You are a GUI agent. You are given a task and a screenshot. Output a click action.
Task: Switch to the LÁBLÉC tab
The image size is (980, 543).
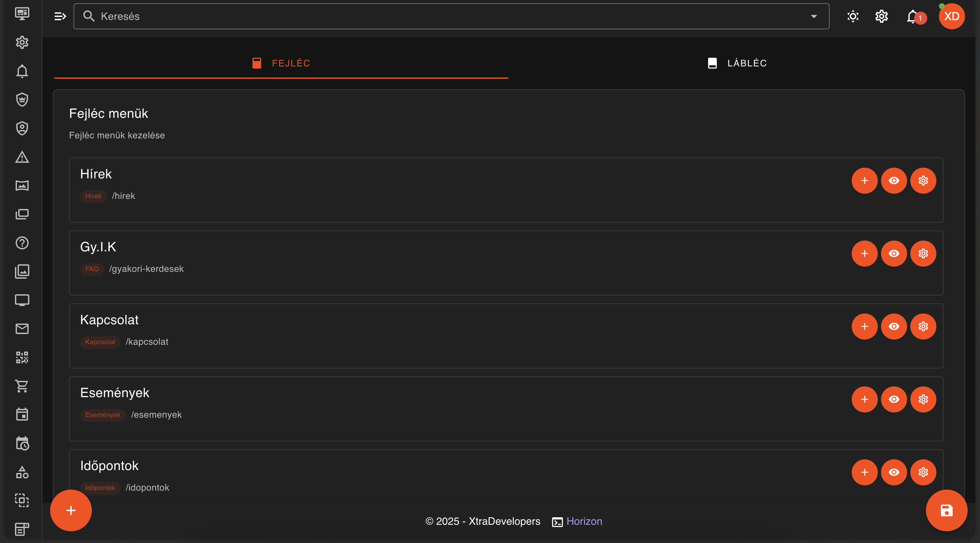736,63
